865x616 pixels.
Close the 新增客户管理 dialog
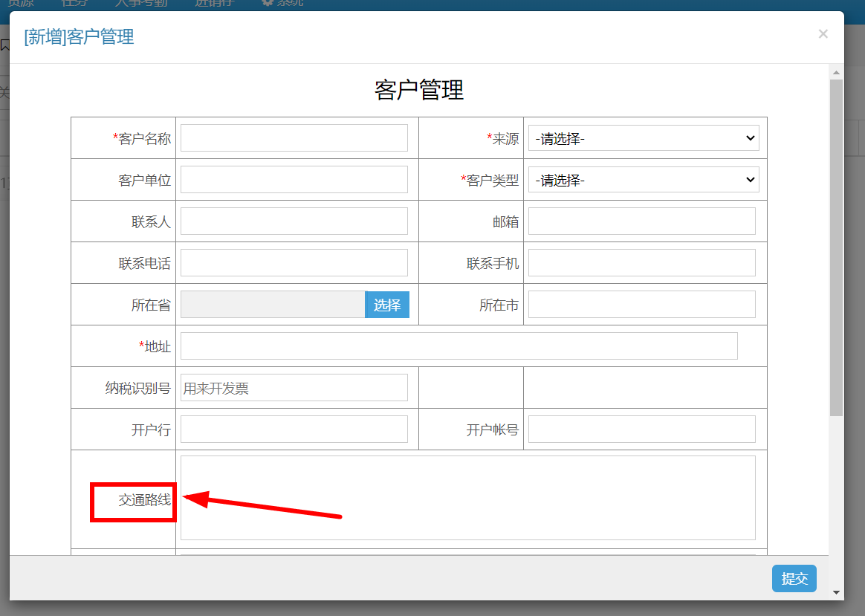[x=823, y=34]
